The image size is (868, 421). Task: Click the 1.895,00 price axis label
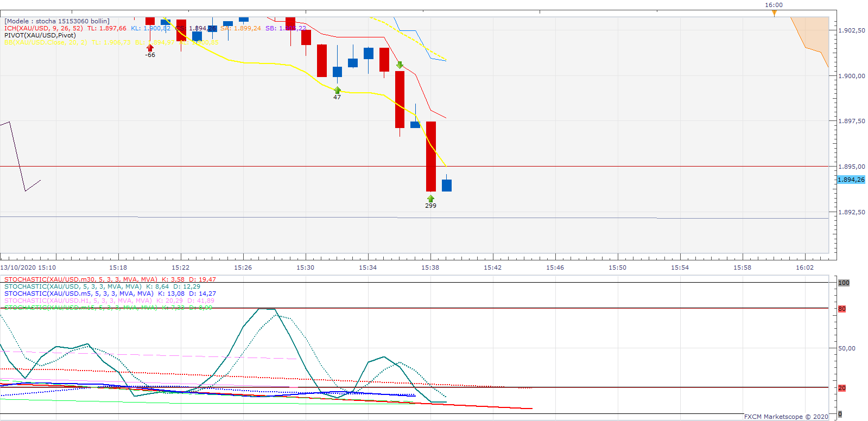(x=852, y=167)
